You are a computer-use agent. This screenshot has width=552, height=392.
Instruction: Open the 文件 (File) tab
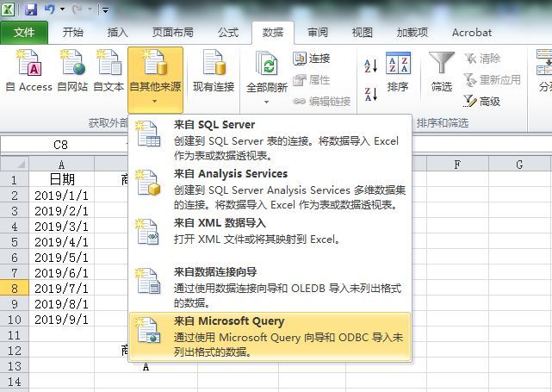coord(24,33)
